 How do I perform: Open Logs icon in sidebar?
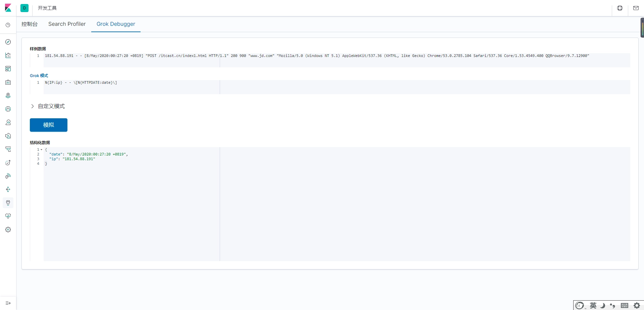[x=8, y=136]
